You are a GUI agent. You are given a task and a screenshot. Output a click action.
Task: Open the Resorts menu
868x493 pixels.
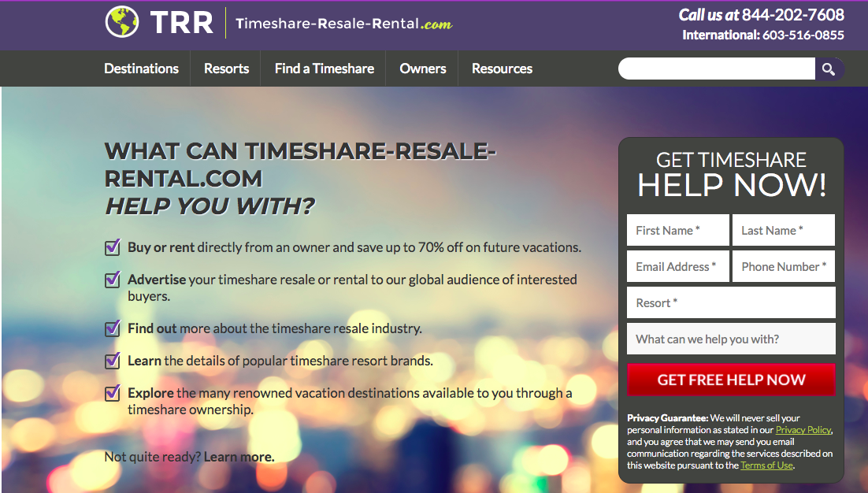[226, 69]
